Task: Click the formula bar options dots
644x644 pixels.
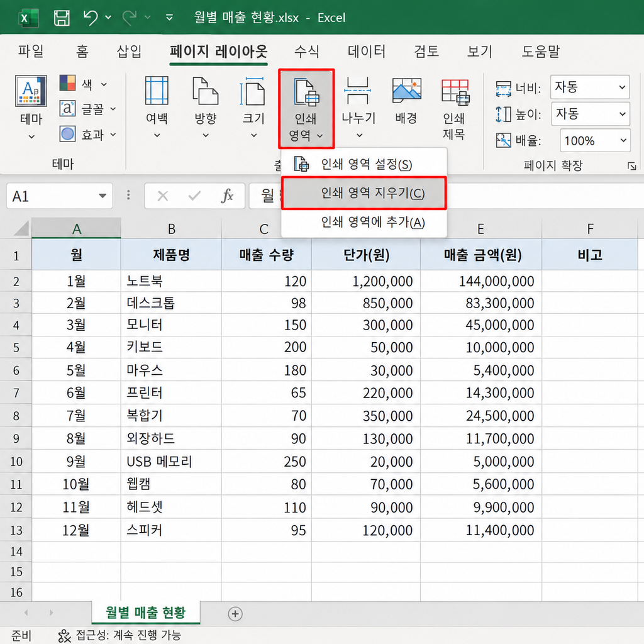Action: pyautogui.click(x=128, y=196)
